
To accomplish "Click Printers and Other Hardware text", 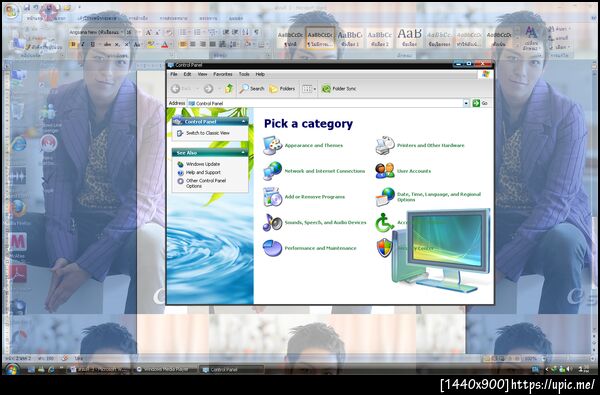I will [x=430, y=145].
